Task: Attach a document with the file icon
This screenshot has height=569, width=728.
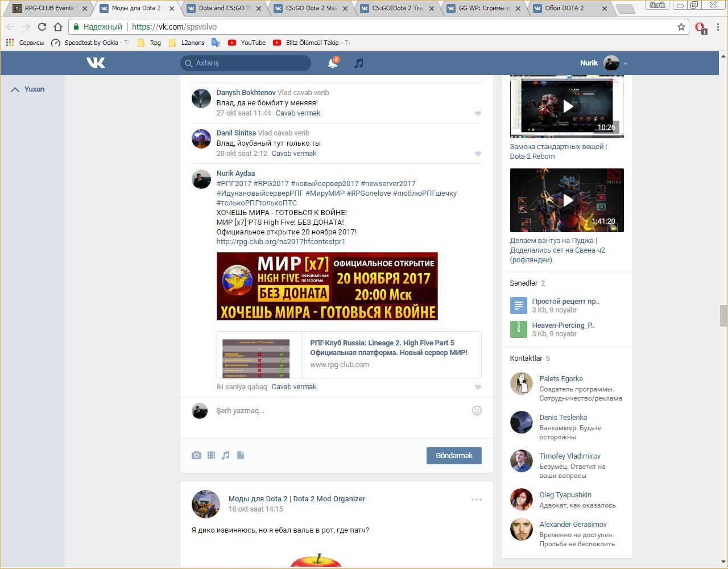Action: point(241,455)
